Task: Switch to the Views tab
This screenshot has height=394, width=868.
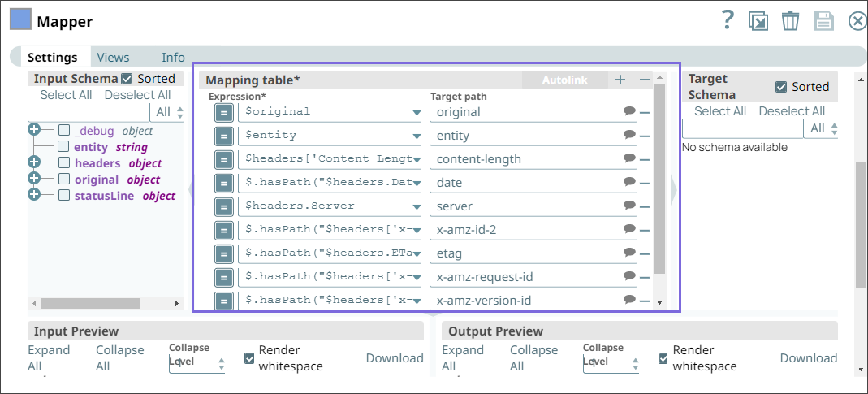Action: coord(113,58)
